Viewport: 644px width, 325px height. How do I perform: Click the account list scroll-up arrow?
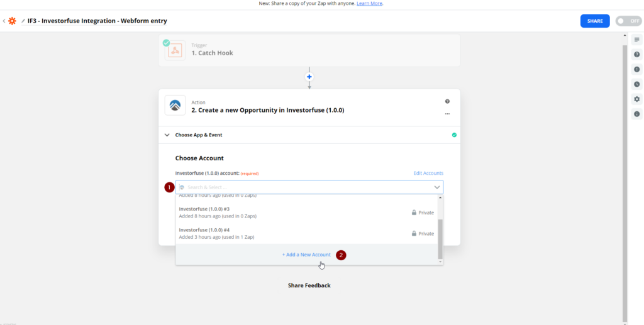point(440,198)
